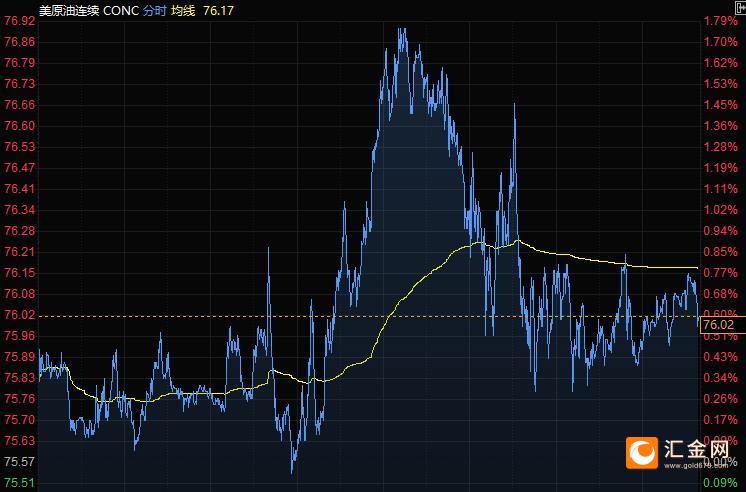Click the 76.53 price axis label
The image size is (746, 492).
pos(20,147)
